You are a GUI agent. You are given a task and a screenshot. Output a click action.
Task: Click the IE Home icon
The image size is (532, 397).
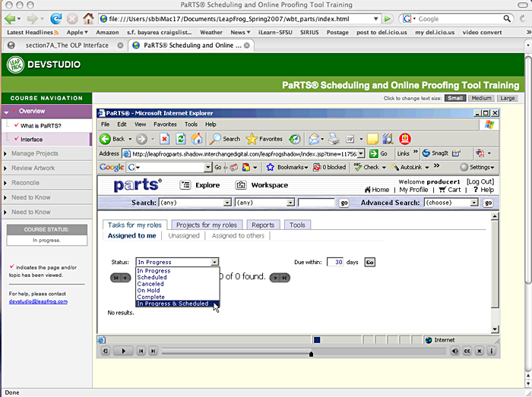196,139
